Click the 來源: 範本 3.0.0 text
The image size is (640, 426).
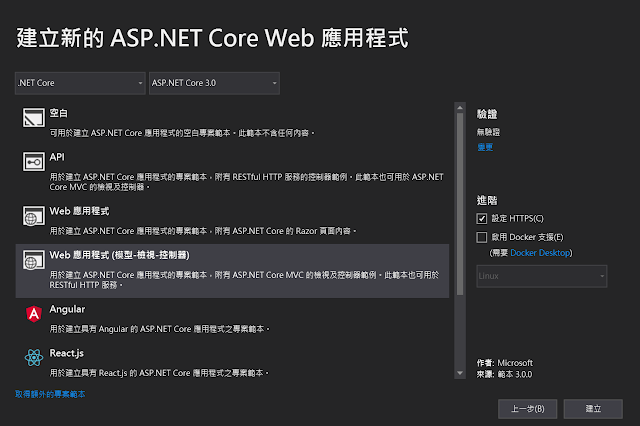point(504,374)
